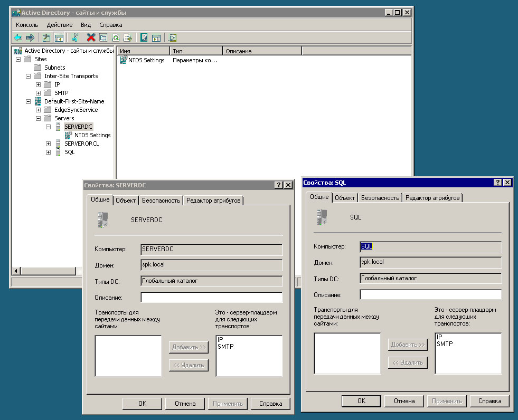Click Справка button in SERVERDC dialog
The height and width of the screenshot is (420, 518).
tap(270, 404)
